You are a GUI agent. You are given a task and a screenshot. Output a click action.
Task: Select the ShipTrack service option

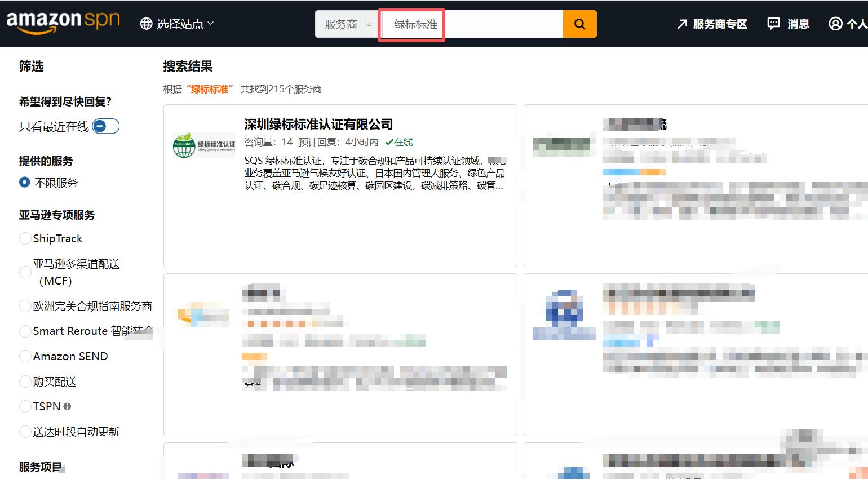point(25,238)
